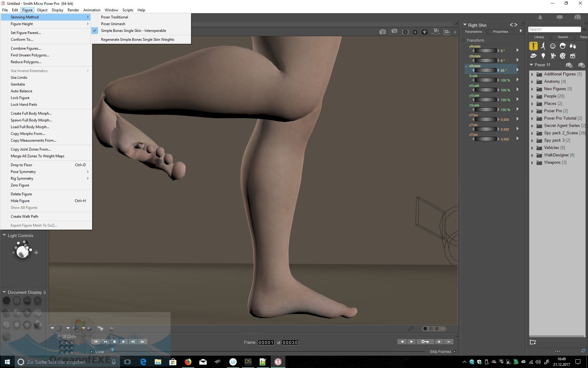
Task: Click the render camera icon above the viewport
Action: (382, 32)
